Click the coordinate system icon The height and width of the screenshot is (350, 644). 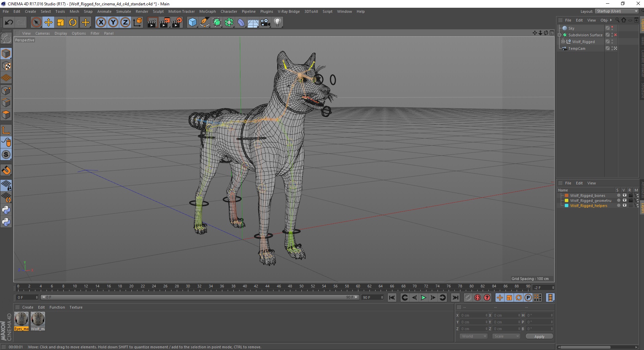coord(138,23)
